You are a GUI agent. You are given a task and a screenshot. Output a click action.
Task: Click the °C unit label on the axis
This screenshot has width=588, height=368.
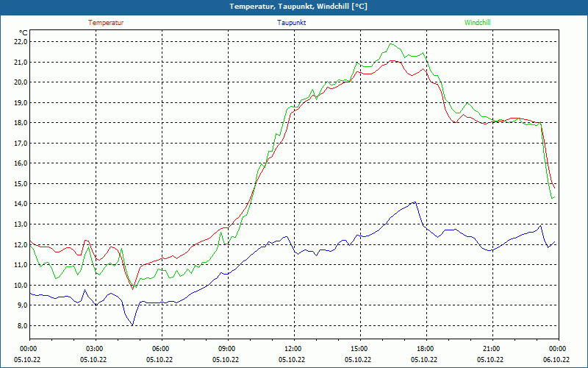click(x=23, y=33)
